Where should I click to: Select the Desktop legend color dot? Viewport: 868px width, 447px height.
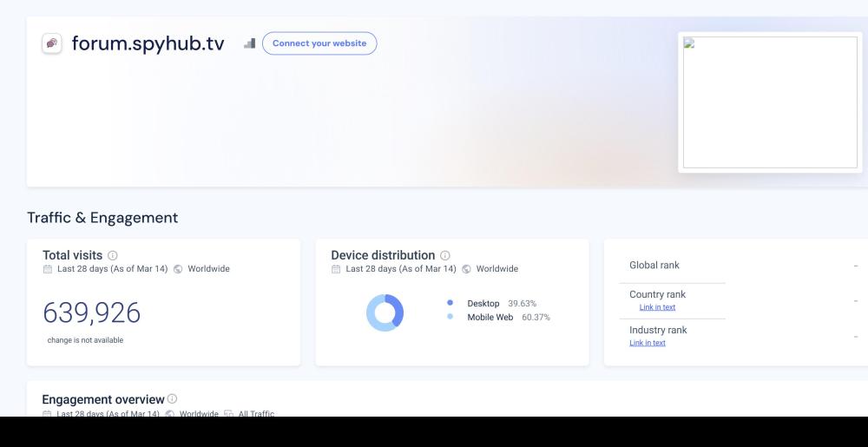coord(450,303)
